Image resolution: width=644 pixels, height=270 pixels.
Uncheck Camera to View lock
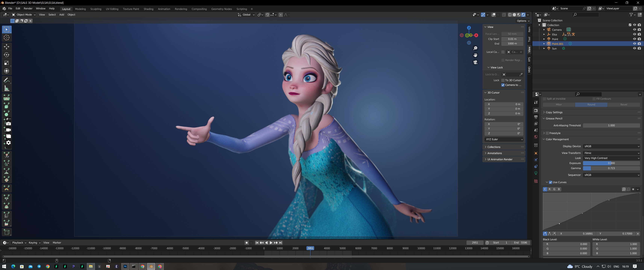coord(503,85)
